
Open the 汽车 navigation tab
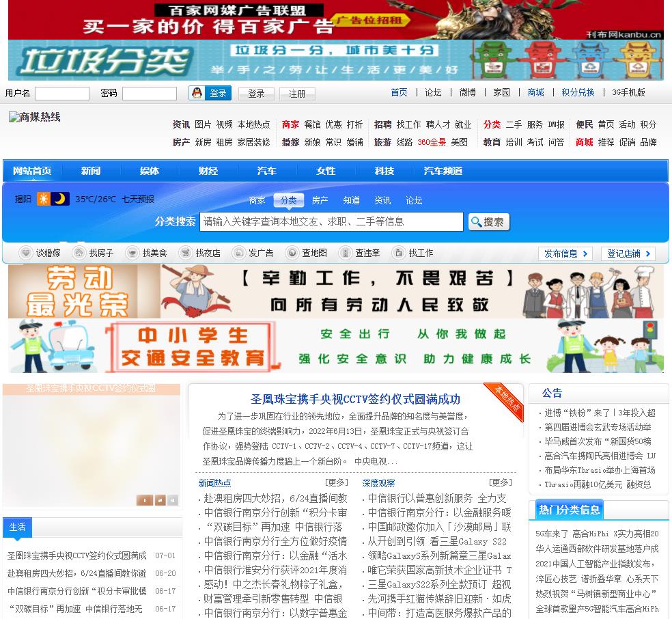click(x=267, y=171)
